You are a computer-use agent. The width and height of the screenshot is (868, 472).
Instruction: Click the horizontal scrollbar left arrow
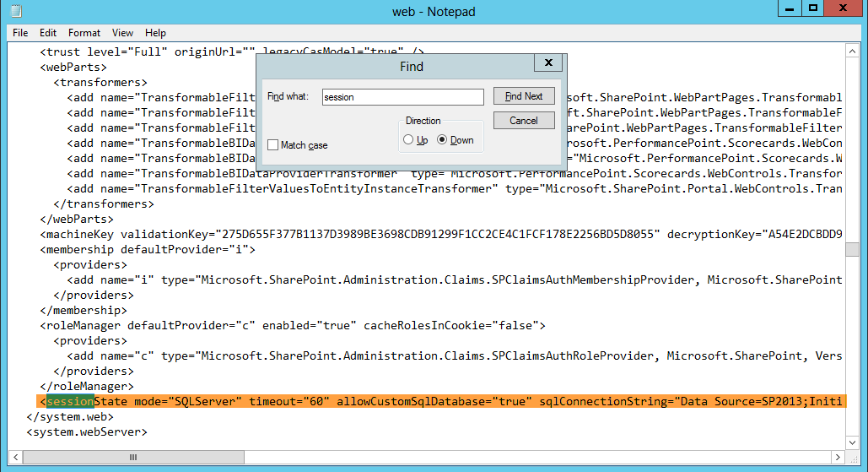(15, 457)
